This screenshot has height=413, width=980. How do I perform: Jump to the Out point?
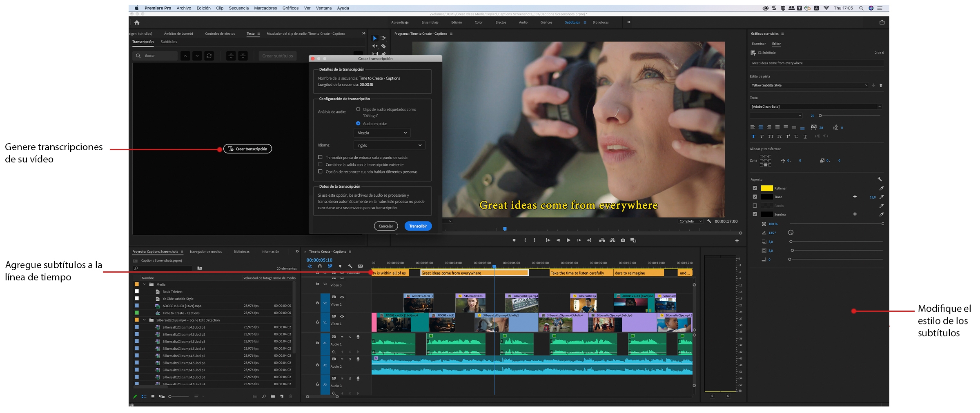tap(589, 240)
